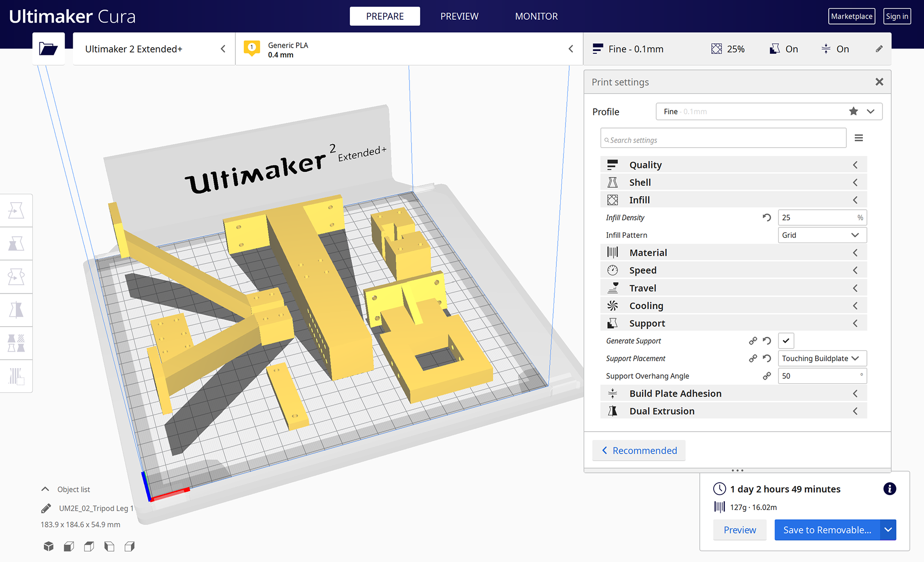Switch to the PREVIEW stage tab
Screen dimensions: 924x562
pyautogui.click(x=459, y=16)
